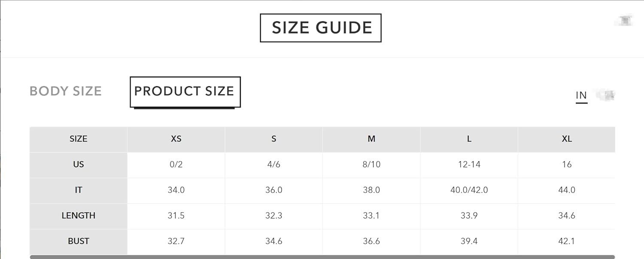The image size is (644, 259).
Task: Click the SIZE GUIDE title box
Action: point(321,28)
